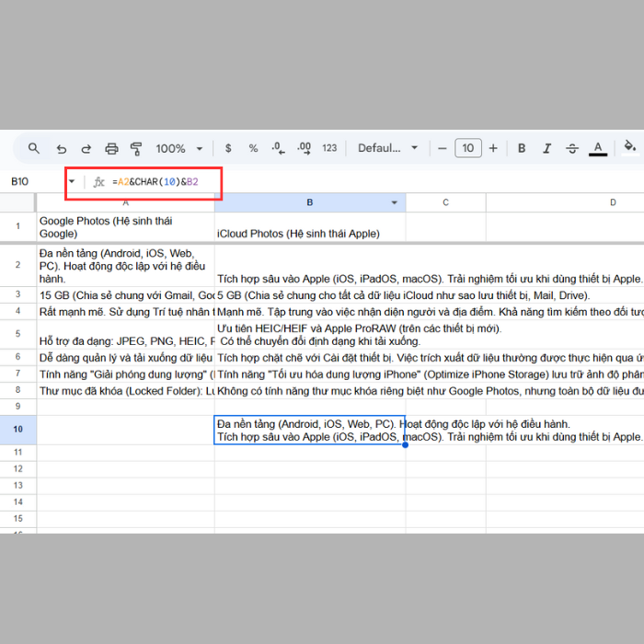Toggle strikethrough formatting

(x=572, y=148)
